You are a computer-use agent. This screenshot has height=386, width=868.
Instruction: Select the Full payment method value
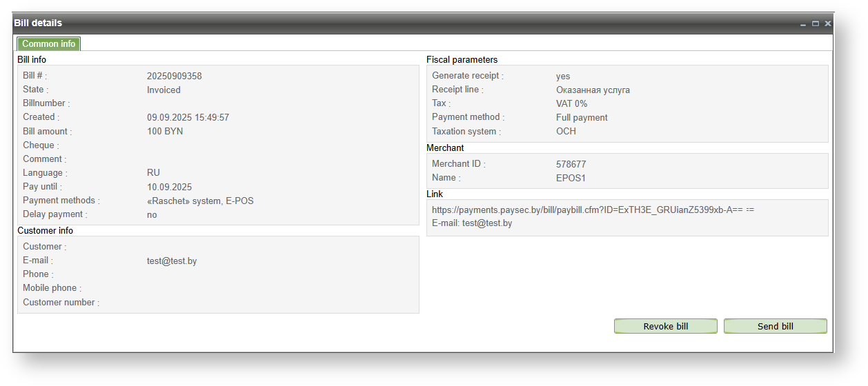point(582,117)
